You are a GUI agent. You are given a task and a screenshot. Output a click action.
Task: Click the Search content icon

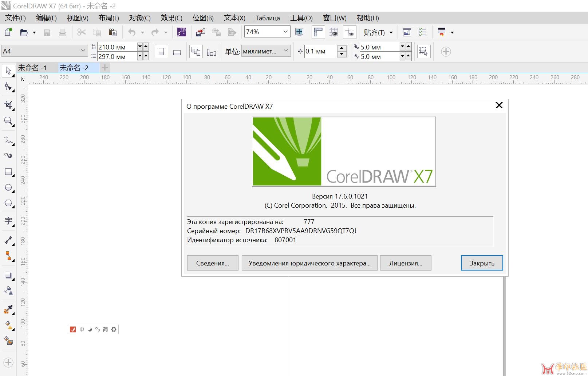181,32
